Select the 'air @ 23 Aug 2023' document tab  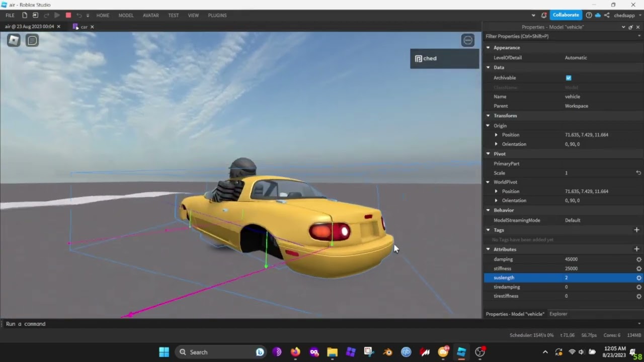29,27
